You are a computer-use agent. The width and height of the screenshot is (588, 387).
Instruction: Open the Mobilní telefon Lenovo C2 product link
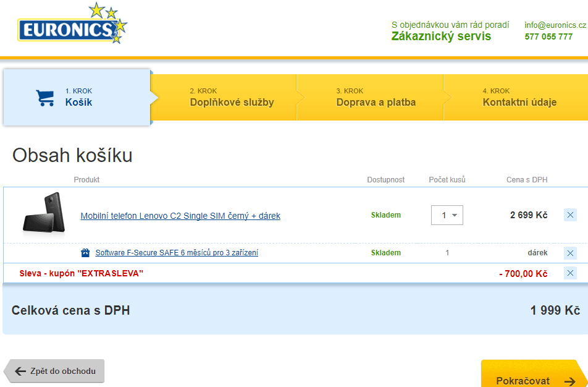click(180, 216)
